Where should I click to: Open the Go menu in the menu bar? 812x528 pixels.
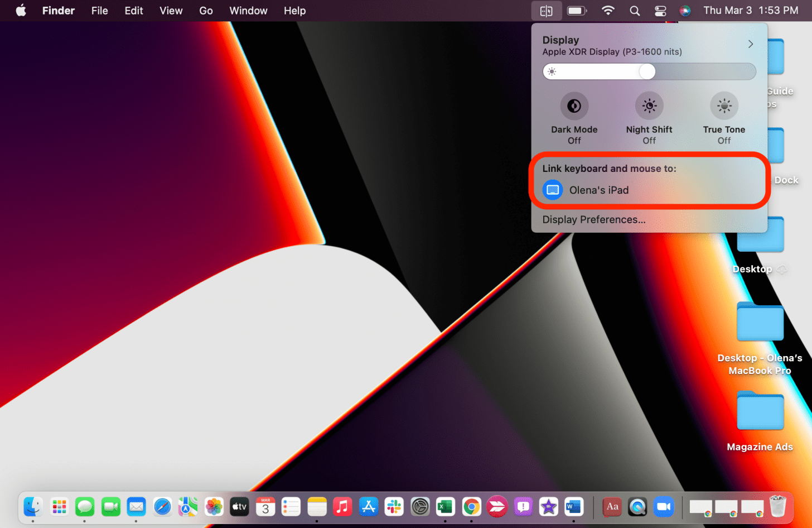click(x=206, y=10)
